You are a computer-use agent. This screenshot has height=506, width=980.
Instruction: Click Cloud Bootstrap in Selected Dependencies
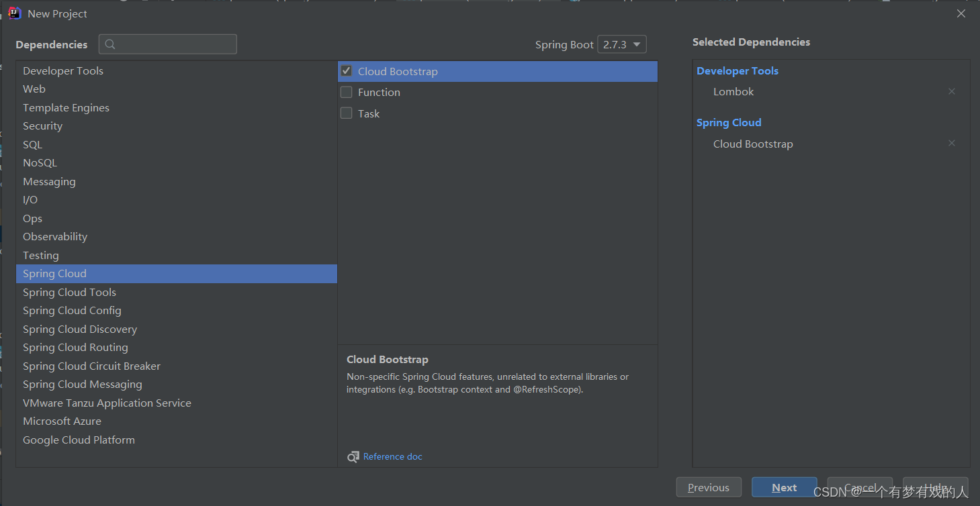tap(753, 144)
